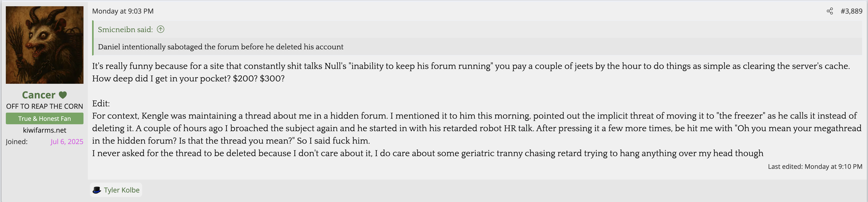Viewport: 868px width, 202px height.
Task: Click the Jul 6, 2025 join date
Action: pos(67,141)
